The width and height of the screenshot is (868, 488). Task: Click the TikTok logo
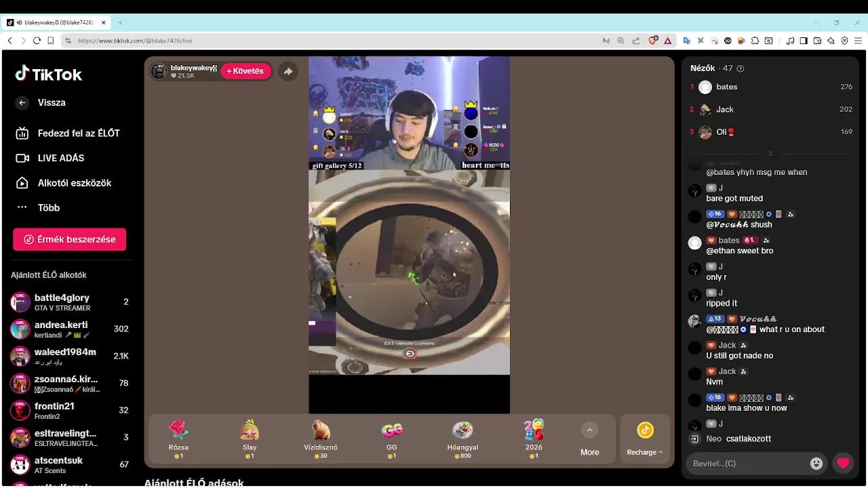coord(48,74)
